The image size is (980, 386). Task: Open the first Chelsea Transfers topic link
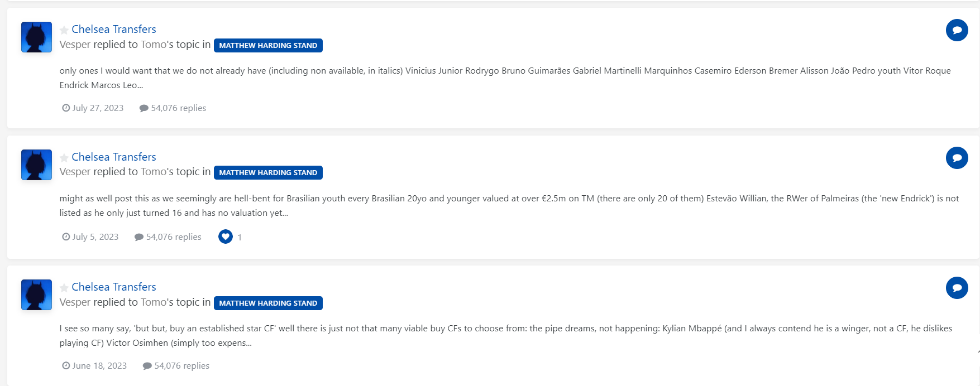coord(114,29)
